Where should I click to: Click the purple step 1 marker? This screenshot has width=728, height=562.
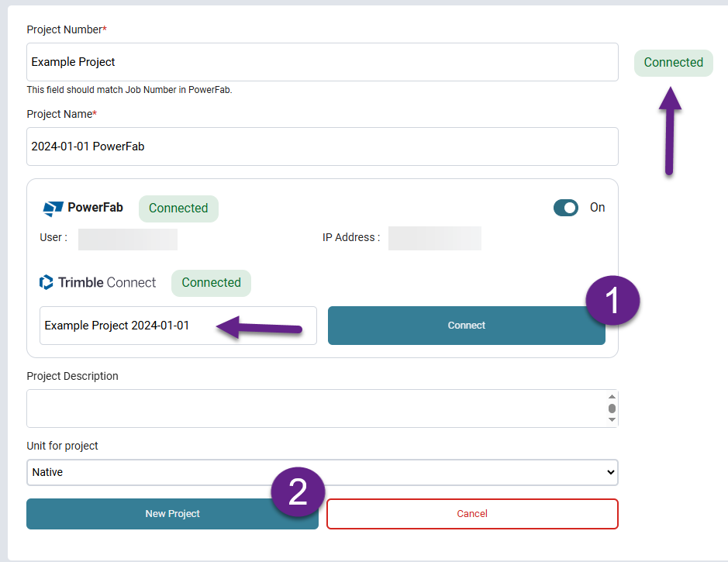[x=612, y=301]
